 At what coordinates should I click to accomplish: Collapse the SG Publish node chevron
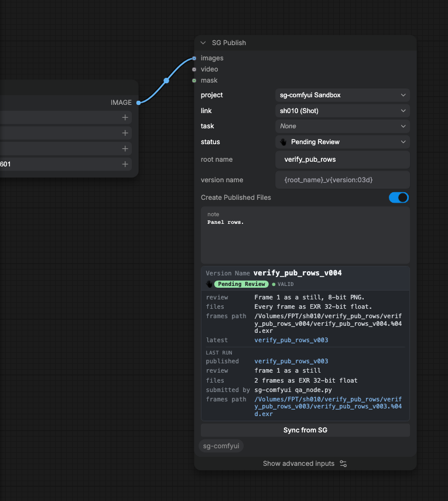tap(203, 43)
